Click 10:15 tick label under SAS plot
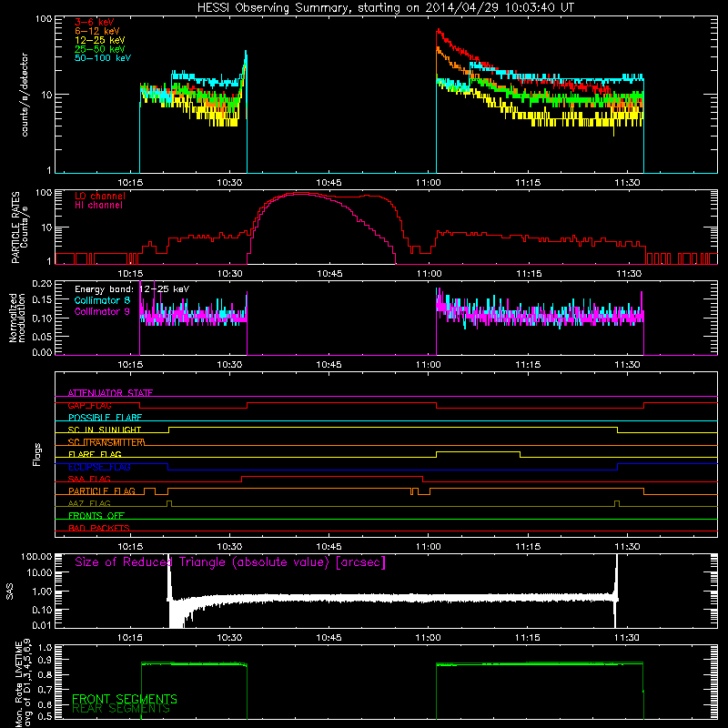The image size is (728, 728). tap(129, 638)
